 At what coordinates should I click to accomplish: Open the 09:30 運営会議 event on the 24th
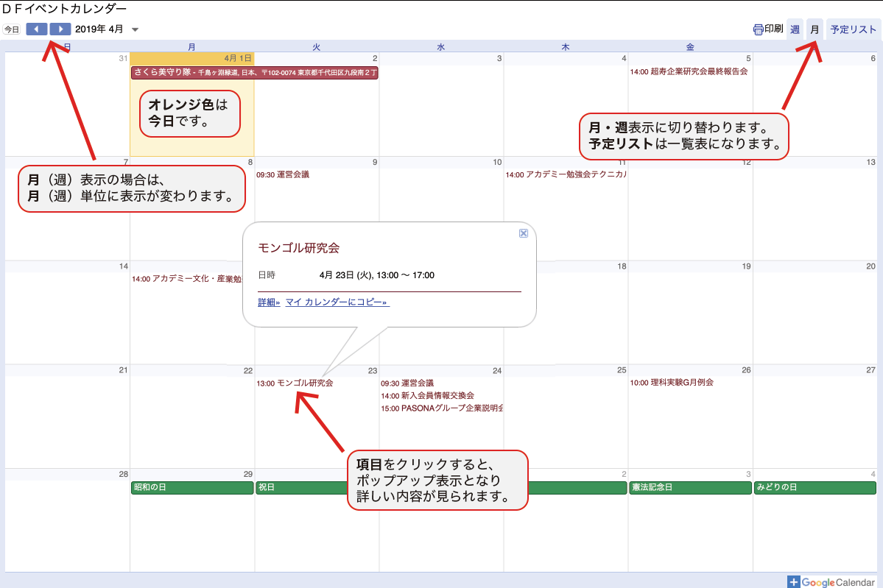pyautogui.click(x=407, y=383)
